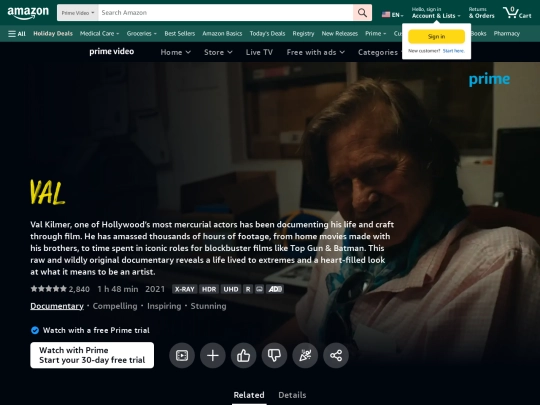540x405 pixels.
Task: Open Holiday Deals
Action: click(x=53, y=34)
